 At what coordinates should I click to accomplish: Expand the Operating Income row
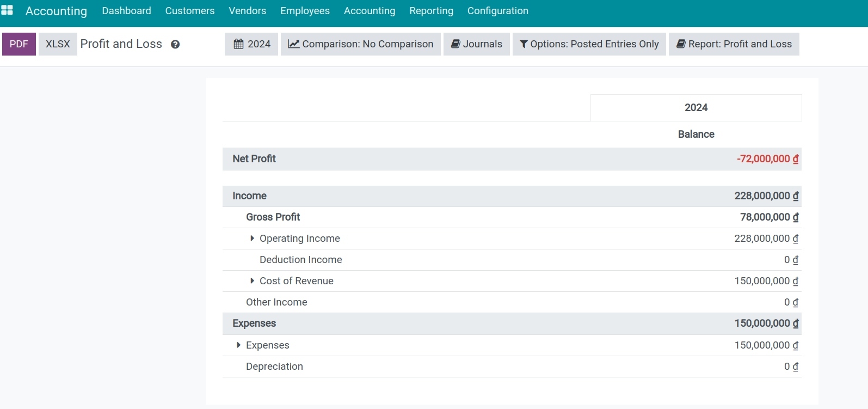pyautogui.click(x=252, y=239)
